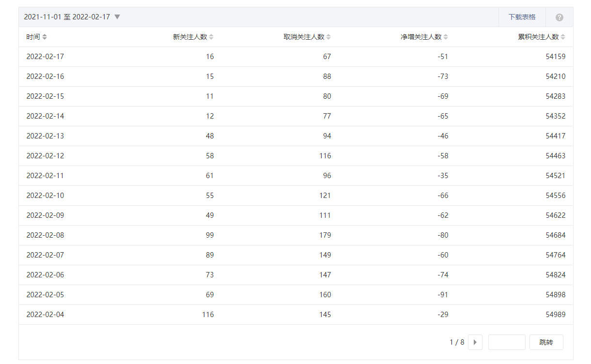The width and height of the screenshot is (591, 364).
Task: Sort by 时间 column sort arrows
Action: [x=45, y=37]
